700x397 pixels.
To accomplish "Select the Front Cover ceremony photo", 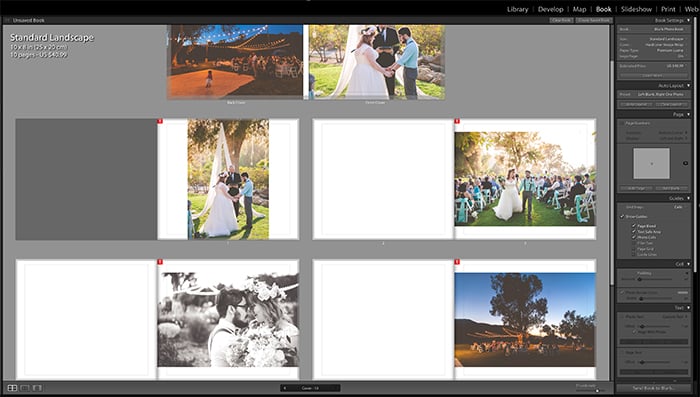I will pyautogui.click(x=376, y=62).
